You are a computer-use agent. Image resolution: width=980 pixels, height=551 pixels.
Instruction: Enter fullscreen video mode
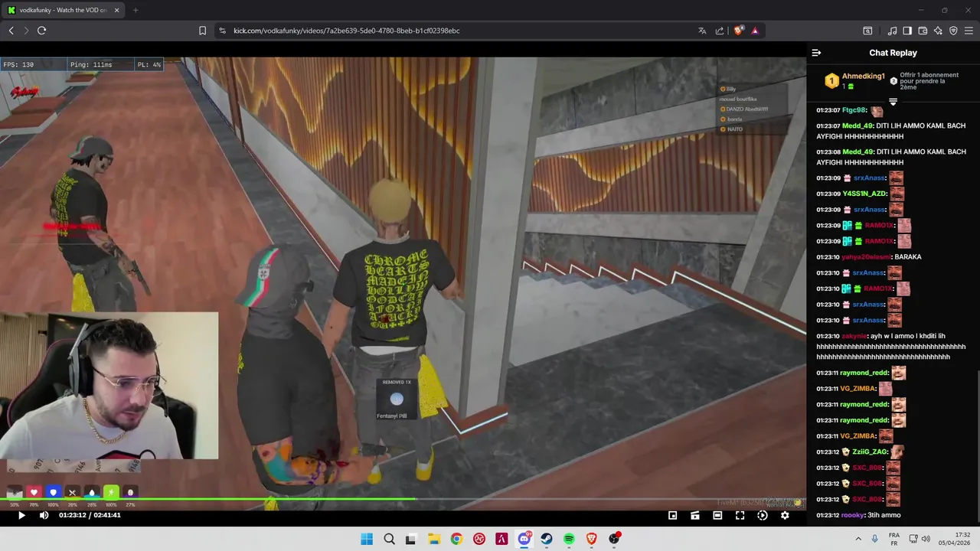740,515
